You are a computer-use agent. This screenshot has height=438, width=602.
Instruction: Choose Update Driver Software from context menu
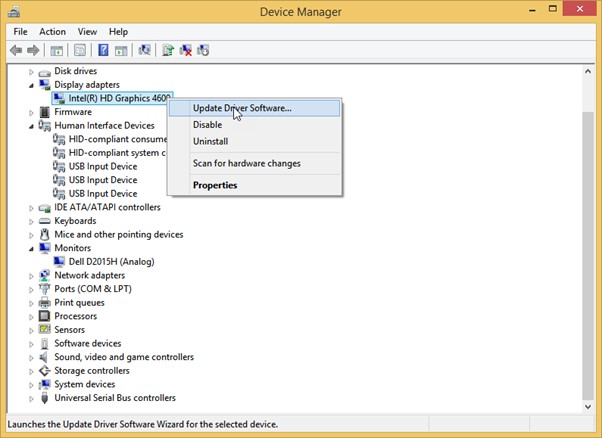click(254, 108)
